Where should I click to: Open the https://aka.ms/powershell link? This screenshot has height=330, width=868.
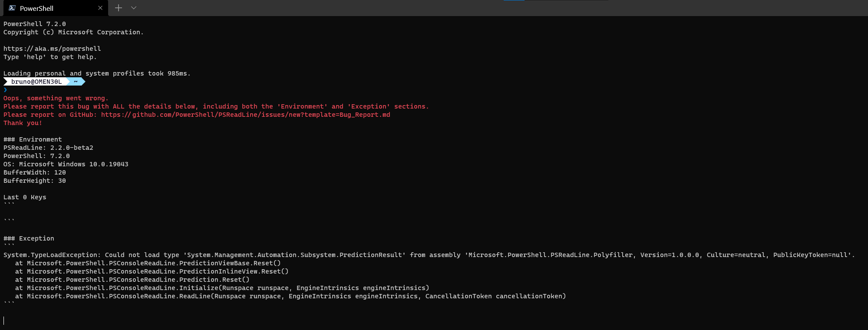[x=52, y=49]
